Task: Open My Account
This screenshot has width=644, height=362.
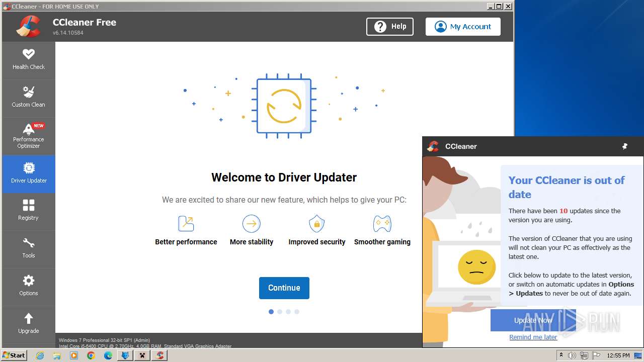Action: 463,27
